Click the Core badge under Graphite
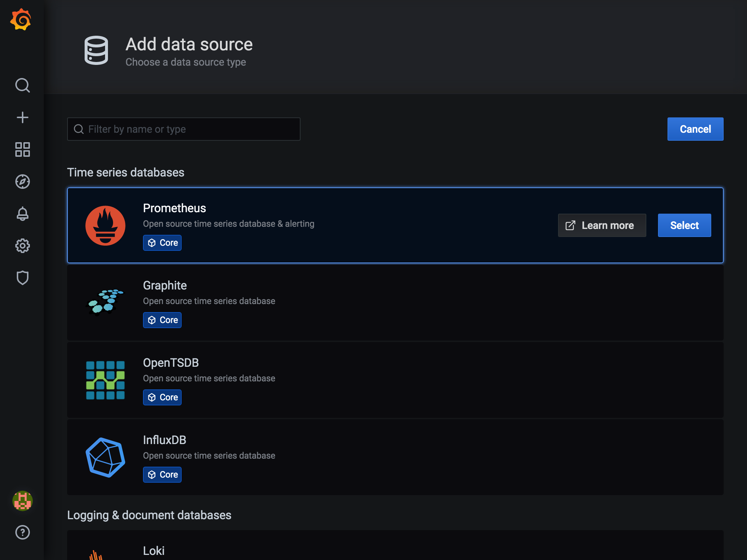The width and height of the screenshot is (747, 560). click(x=162, y=320)
